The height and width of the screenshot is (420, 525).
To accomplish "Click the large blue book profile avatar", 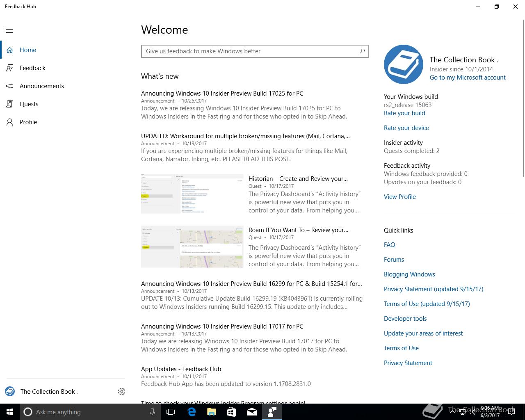I will pyautogui.click(x=404, y=64).
